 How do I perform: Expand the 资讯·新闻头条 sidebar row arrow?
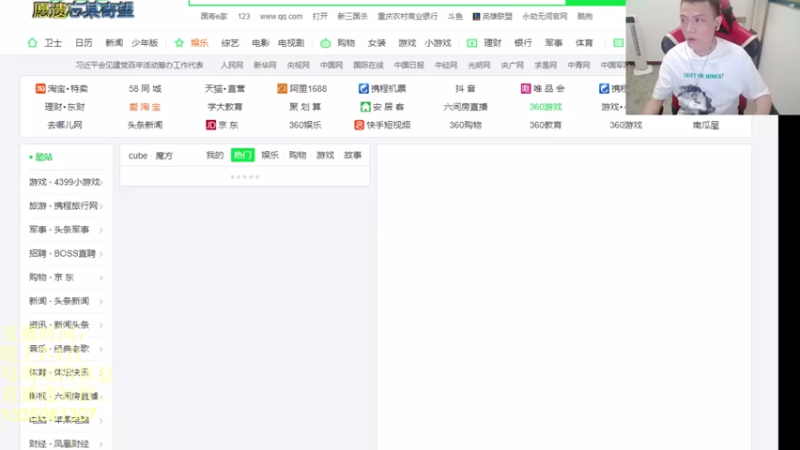[101, 325]
